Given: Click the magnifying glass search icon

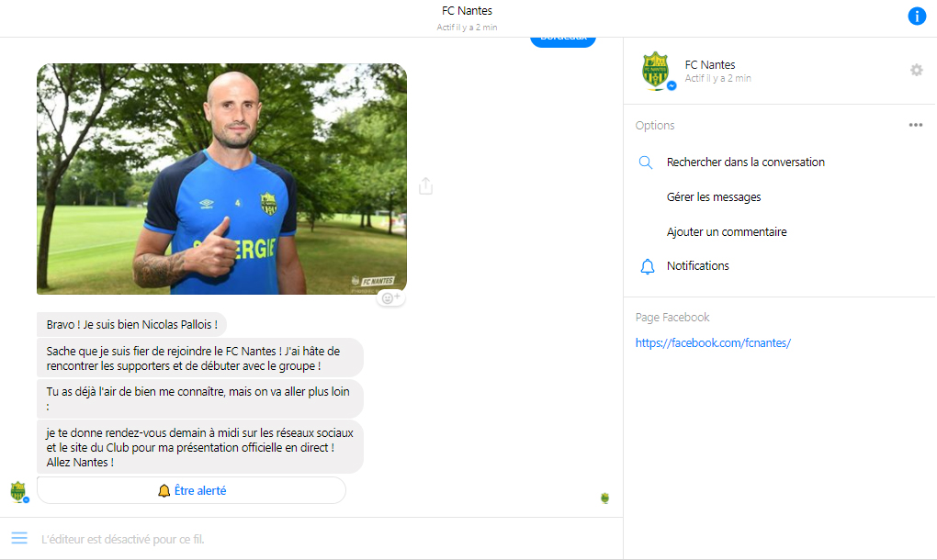Looking at the screenshot, I should tap(646, 162).
